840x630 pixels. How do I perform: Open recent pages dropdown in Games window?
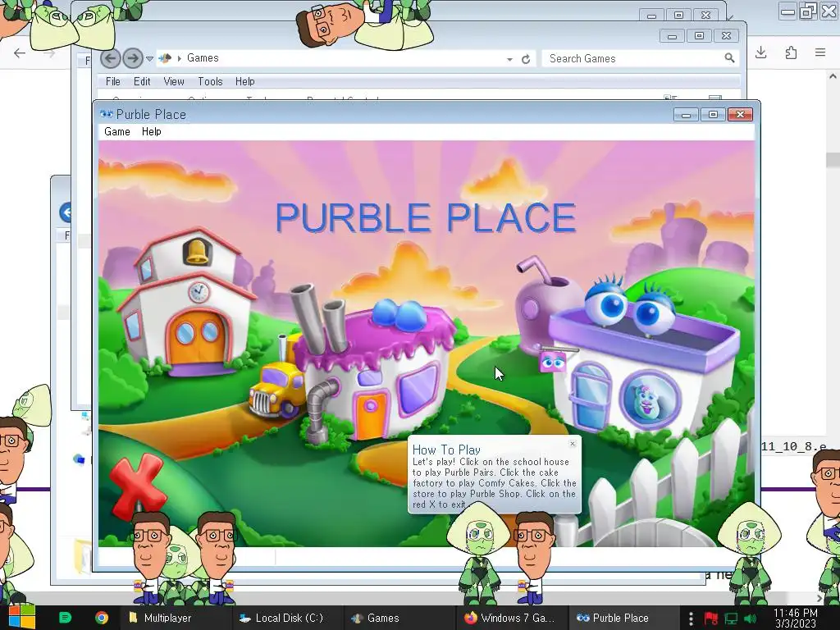tap(149, 58)
